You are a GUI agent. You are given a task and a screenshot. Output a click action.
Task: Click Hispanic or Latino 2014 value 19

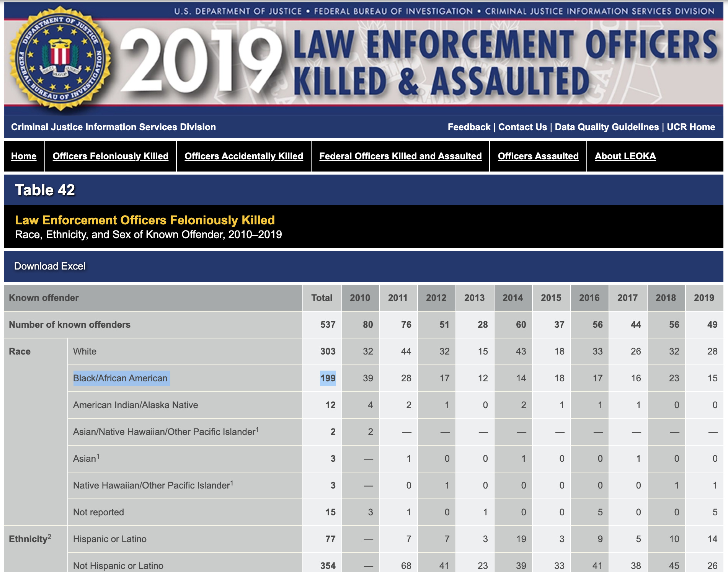point(521,539)
